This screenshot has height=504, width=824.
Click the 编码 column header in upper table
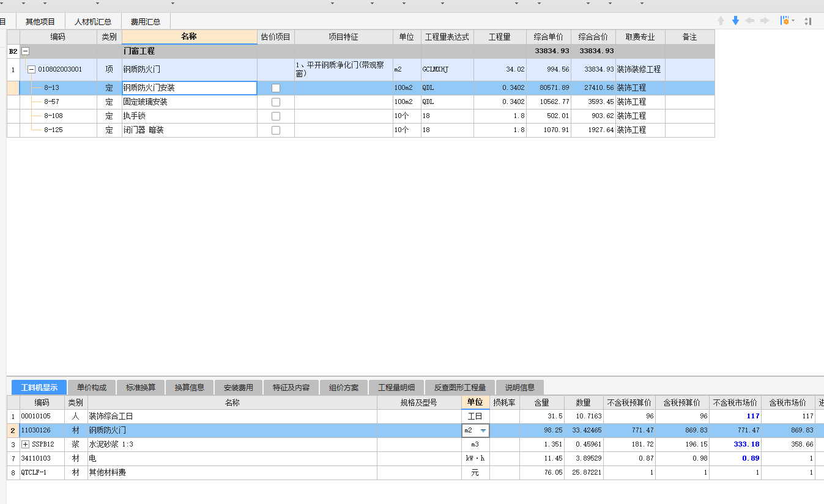click(58, 37)
